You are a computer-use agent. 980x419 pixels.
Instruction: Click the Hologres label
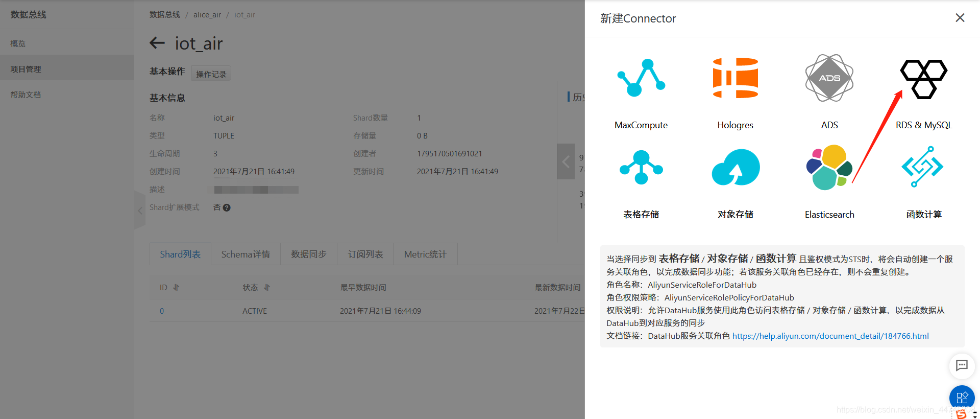point(736,125)
